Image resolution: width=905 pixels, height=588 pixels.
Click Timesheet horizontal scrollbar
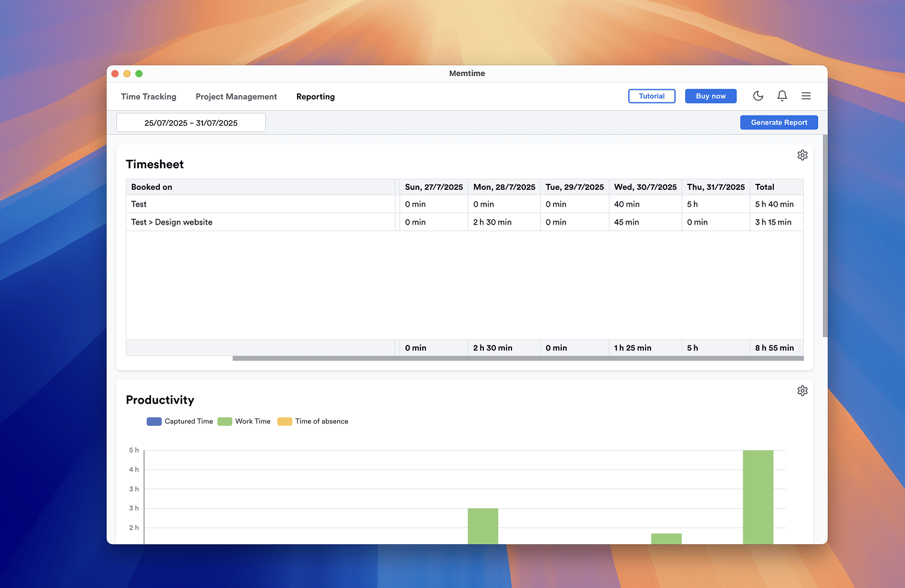(518, 359)
